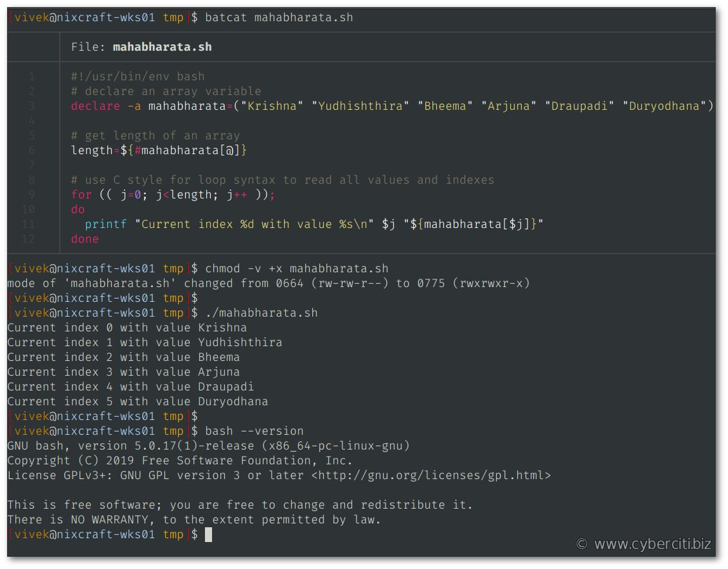Click the "Bheema" string in the array declaration

(x=445, y=106)
